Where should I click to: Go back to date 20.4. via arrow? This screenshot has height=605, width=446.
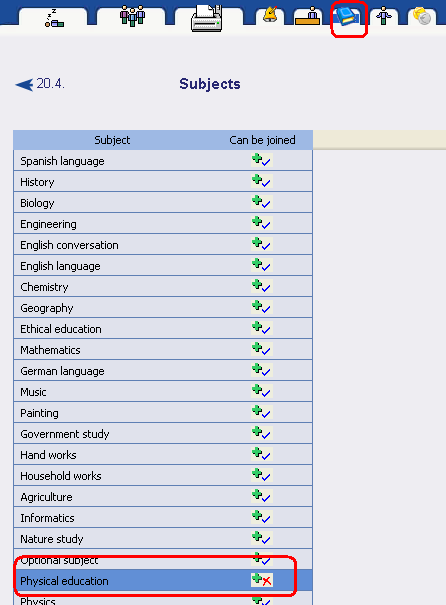(40, 84)
